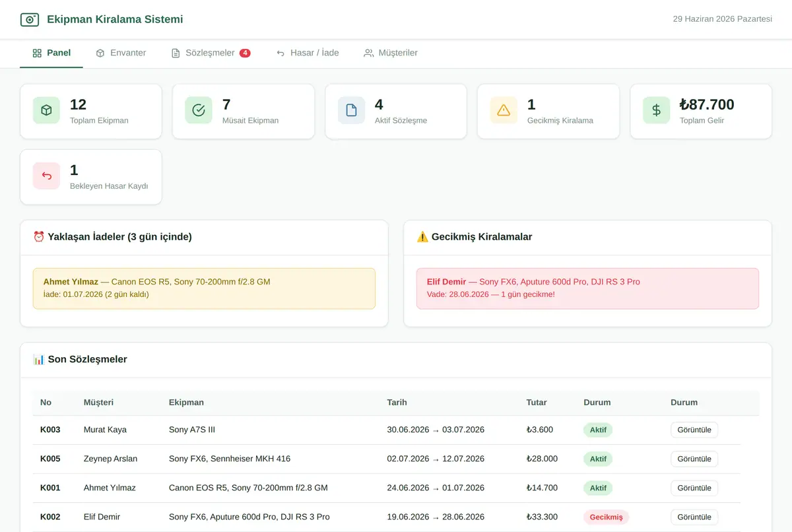This screenshot has height=532, width=792.
Task: Click the Sony A7S III equipment cell
Action: [x=192, y=430]
